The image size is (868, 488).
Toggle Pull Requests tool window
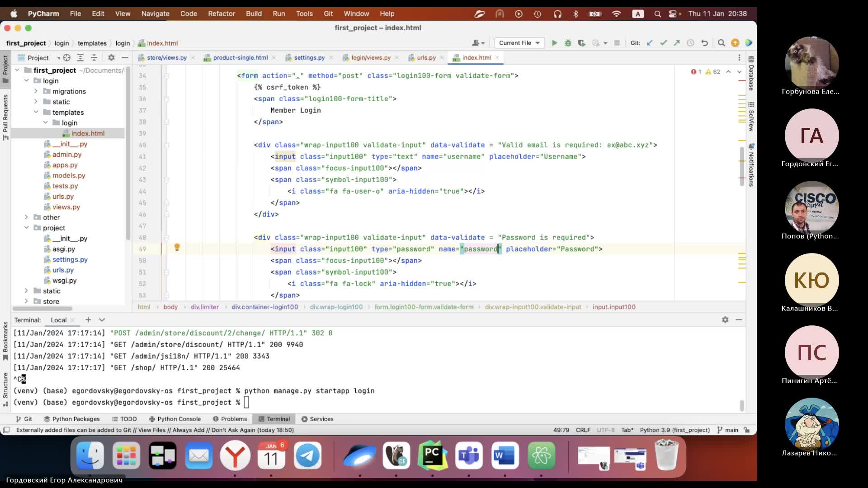click(x=5, y=117)
